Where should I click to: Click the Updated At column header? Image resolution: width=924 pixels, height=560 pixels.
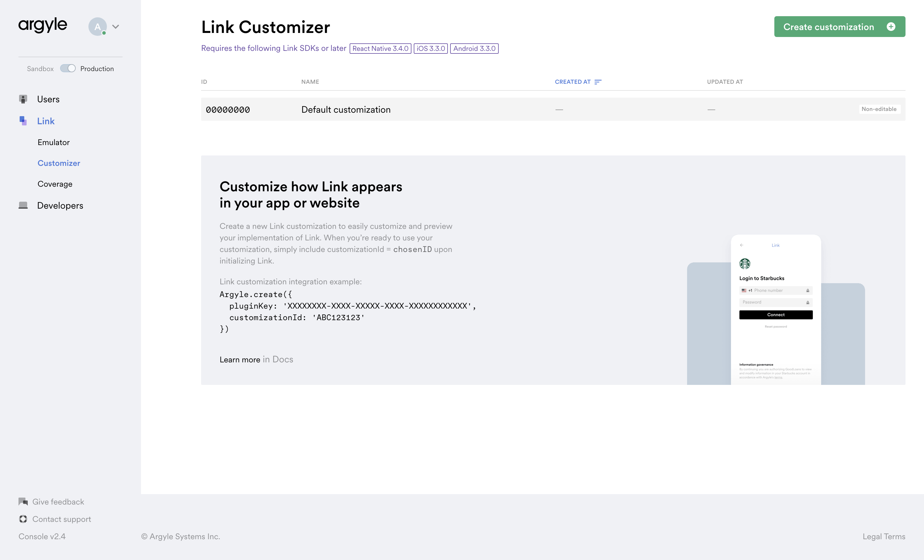click(725, 82)
